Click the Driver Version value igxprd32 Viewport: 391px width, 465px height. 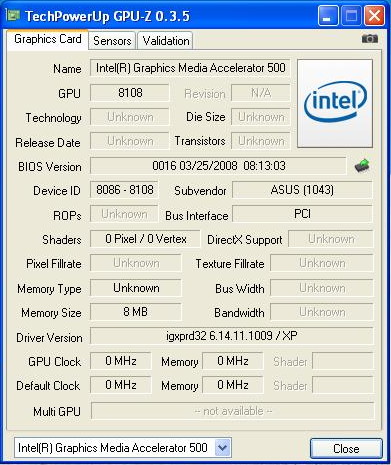(231, 336)
